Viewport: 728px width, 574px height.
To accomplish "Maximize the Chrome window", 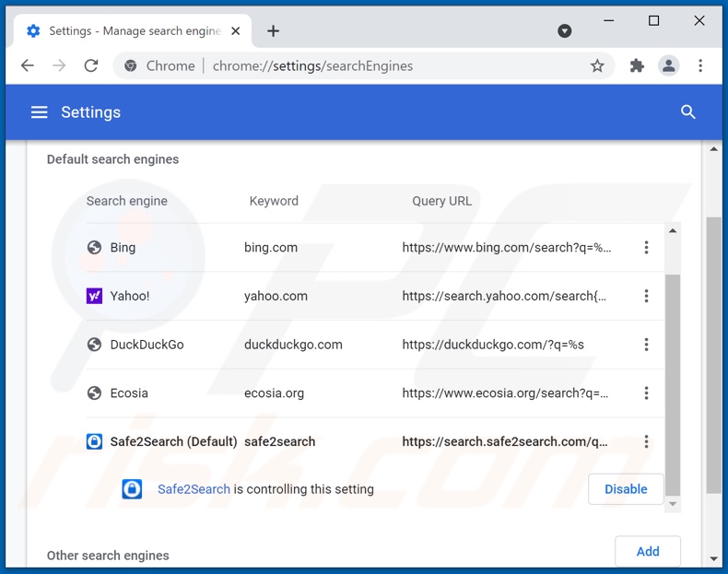I will pos(653,20).
